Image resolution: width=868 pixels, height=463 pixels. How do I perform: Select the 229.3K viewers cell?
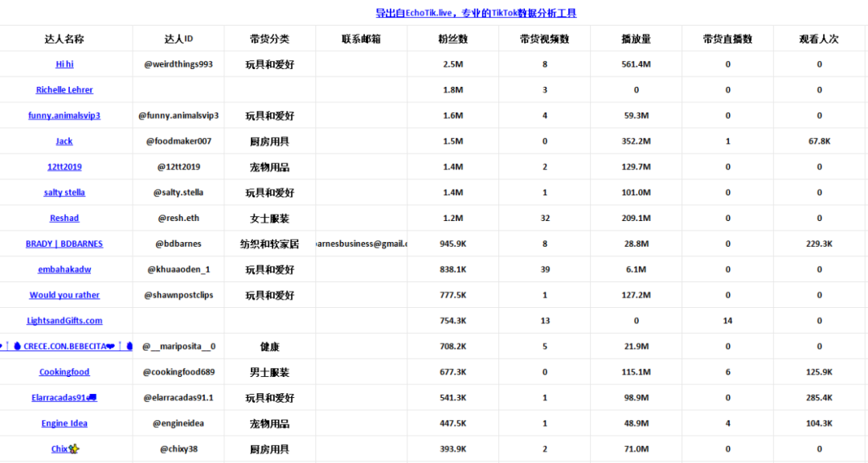tap(819, 244)
